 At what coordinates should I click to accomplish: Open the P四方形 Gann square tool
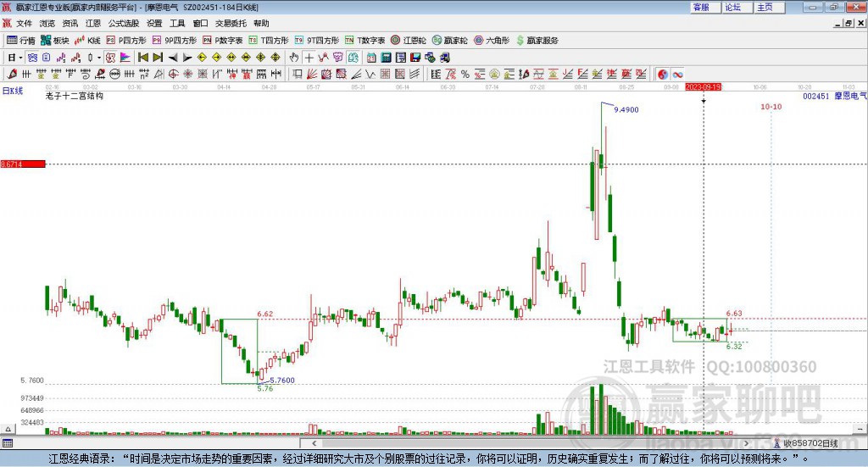point(126,41)
